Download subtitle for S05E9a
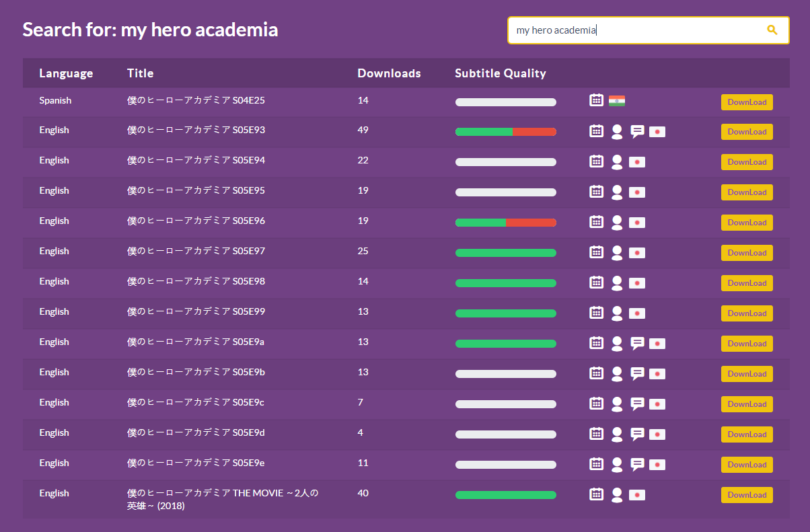Screen dimensions: 810x532 [747, 344]
